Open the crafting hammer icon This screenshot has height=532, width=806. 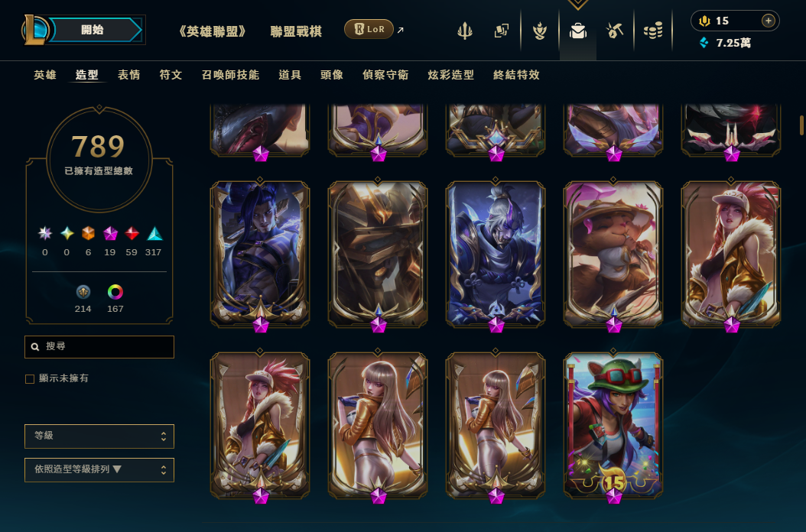tap(615, 31)
